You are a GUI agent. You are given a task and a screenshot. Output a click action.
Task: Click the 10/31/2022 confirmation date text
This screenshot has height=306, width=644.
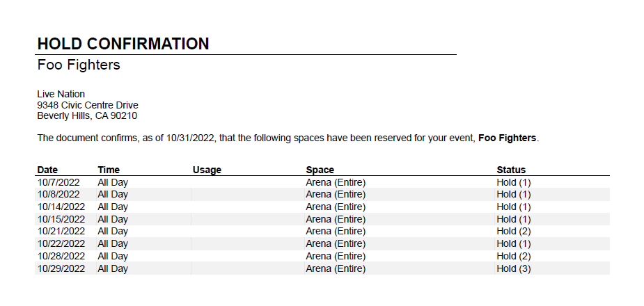(190, 138)
